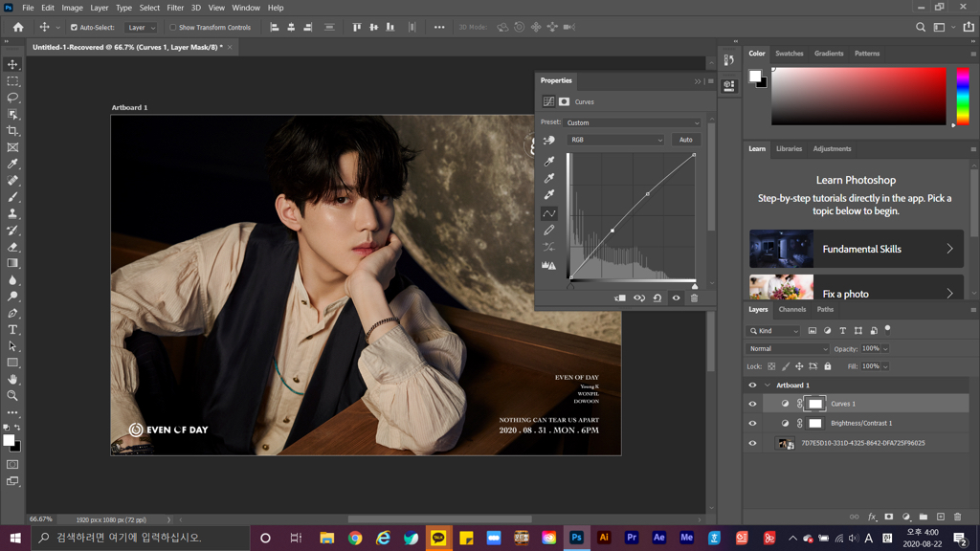Select the Curves 1 layer mask thumbnail

point(815,404)
